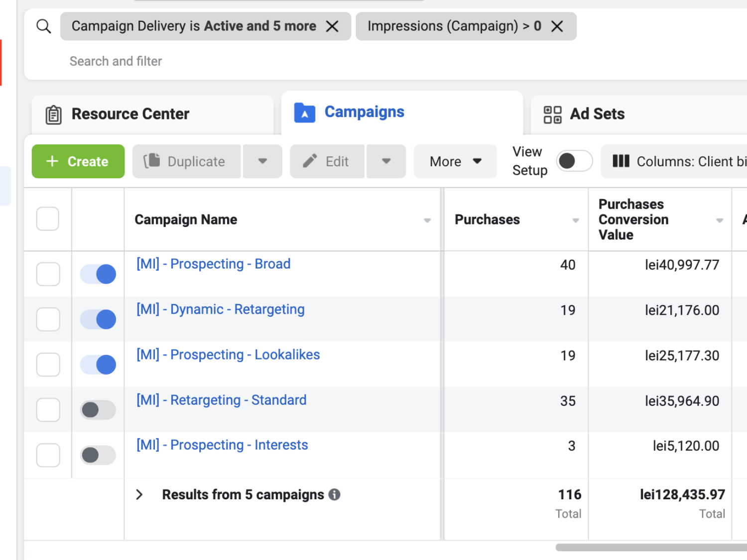Click the search magnifier icon
The image size is (747, 560).
(44, 26)
